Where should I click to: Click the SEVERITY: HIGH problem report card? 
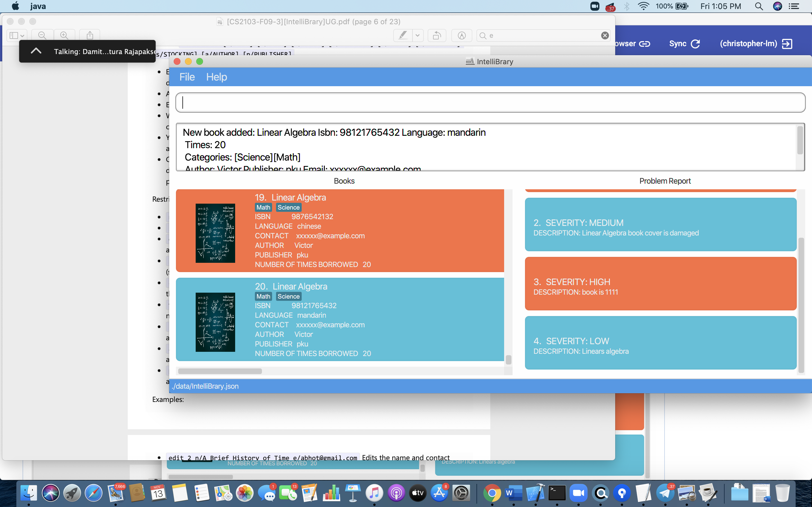660,283
